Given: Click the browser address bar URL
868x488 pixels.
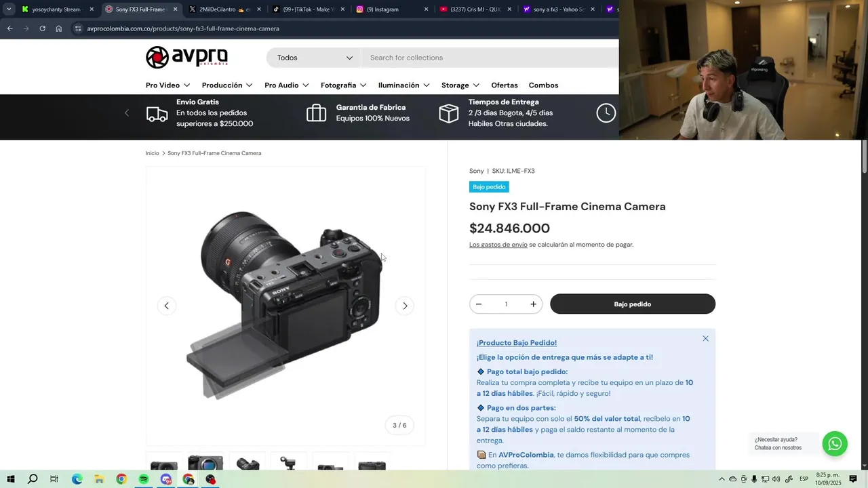Looking at the screenshot, I should coord(183,28).
